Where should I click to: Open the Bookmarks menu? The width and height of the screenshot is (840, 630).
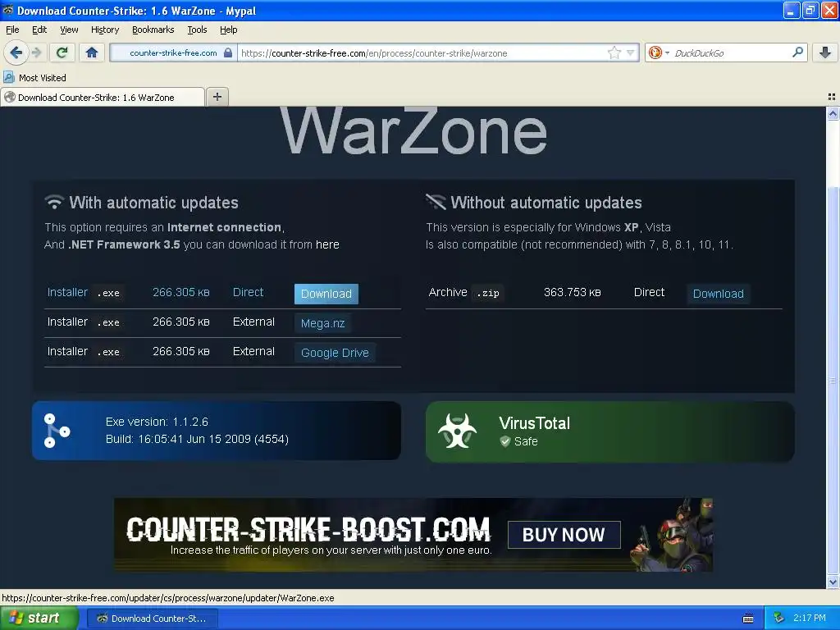click(153, 30)
